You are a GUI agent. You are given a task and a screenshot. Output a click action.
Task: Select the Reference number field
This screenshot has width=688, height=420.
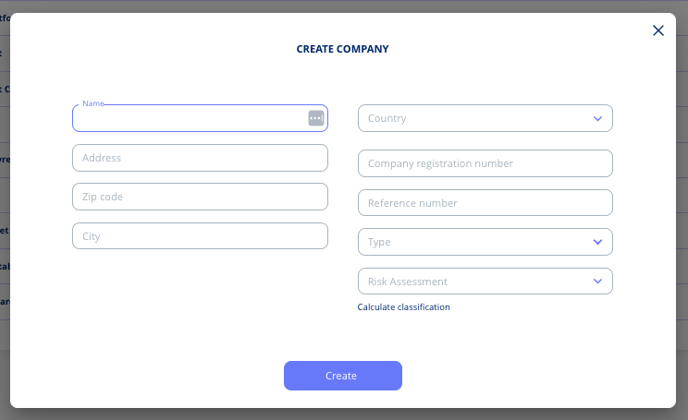pyautogui.click(x=485, y=203)
